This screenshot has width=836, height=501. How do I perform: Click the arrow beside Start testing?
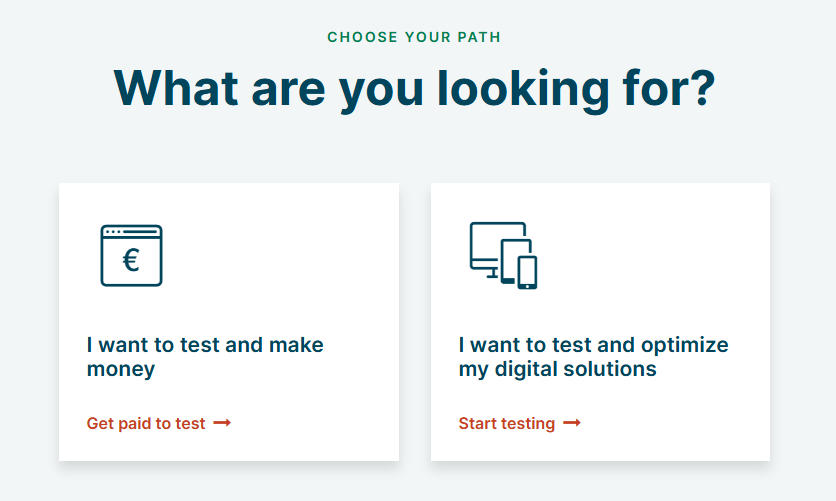pos(572,423)
